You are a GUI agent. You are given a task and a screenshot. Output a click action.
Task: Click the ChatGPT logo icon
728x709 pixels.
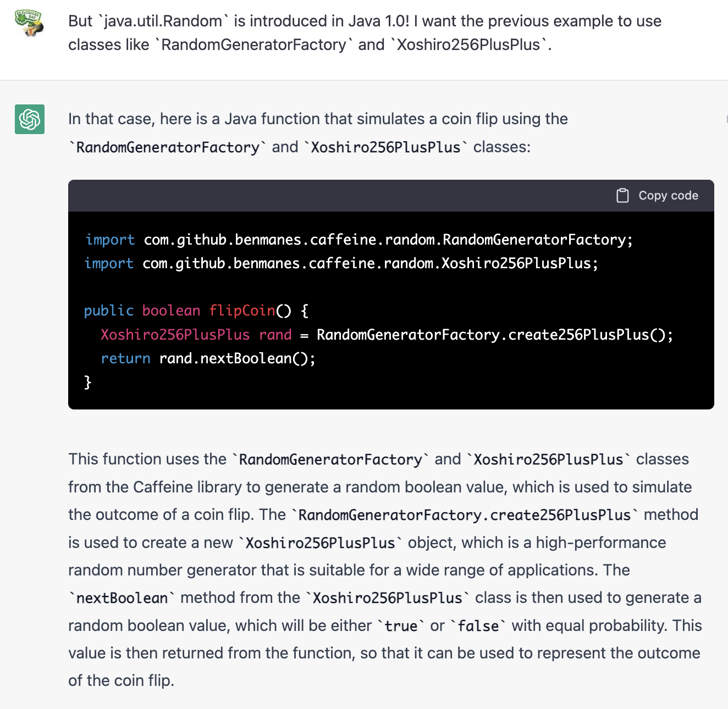pos(30,119)
